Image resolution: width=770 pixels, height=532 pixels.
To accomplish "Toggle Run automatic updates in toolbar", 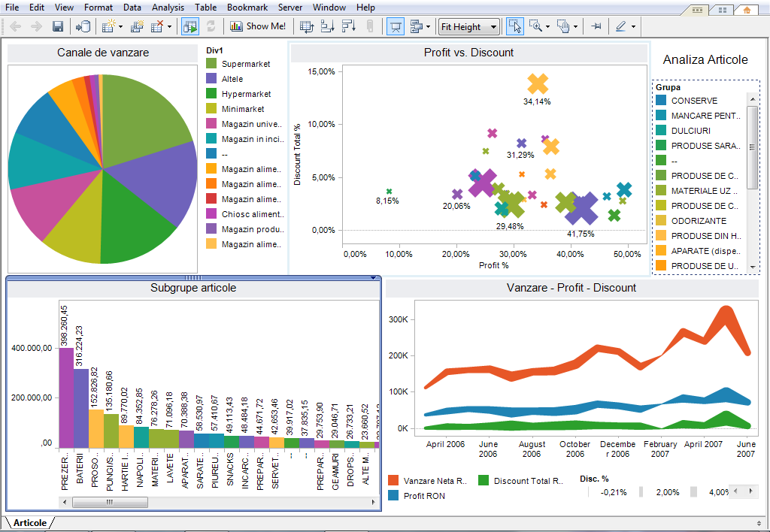I will point(190,26).
